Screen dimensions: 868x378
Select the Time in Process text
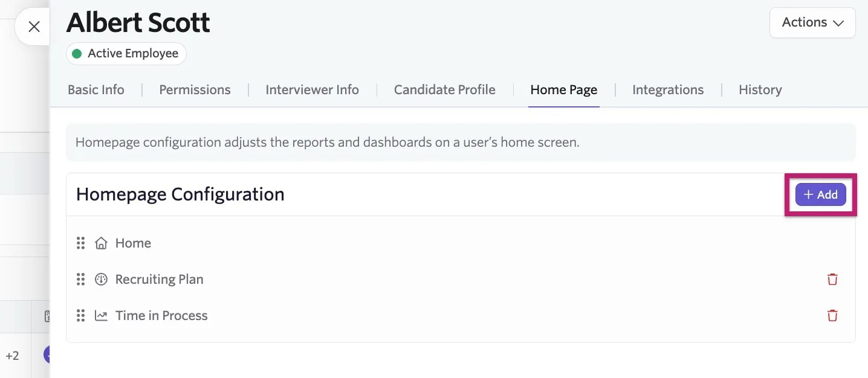[x=161, y=316]
